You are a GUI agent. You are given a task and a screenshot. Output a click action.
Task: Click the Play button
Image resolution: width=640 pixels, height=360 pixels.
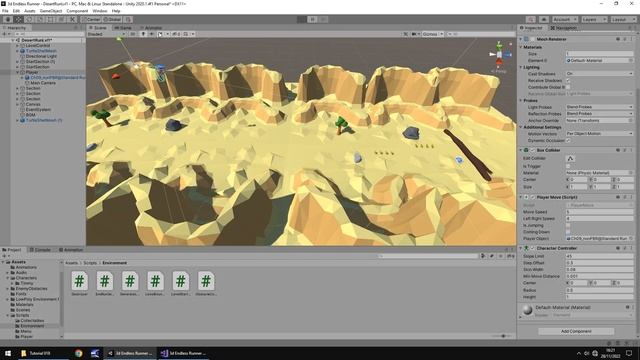[x=302, y=19]
